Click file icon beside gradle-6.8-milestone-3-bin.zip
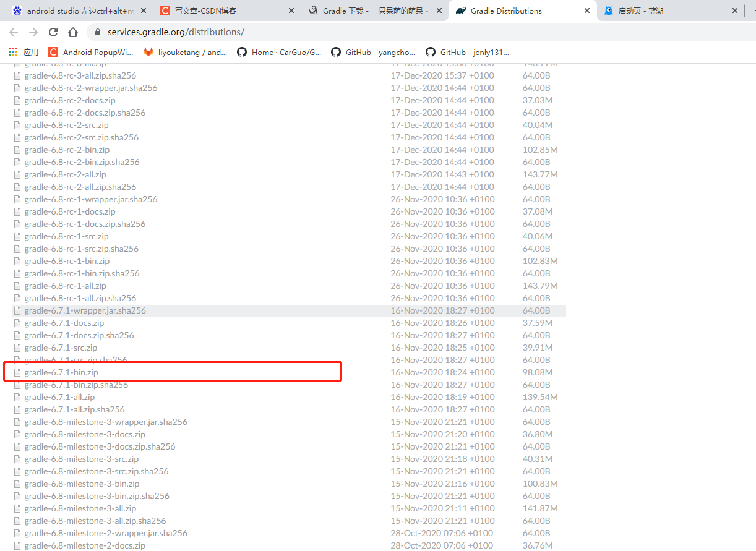 (17, 484)
